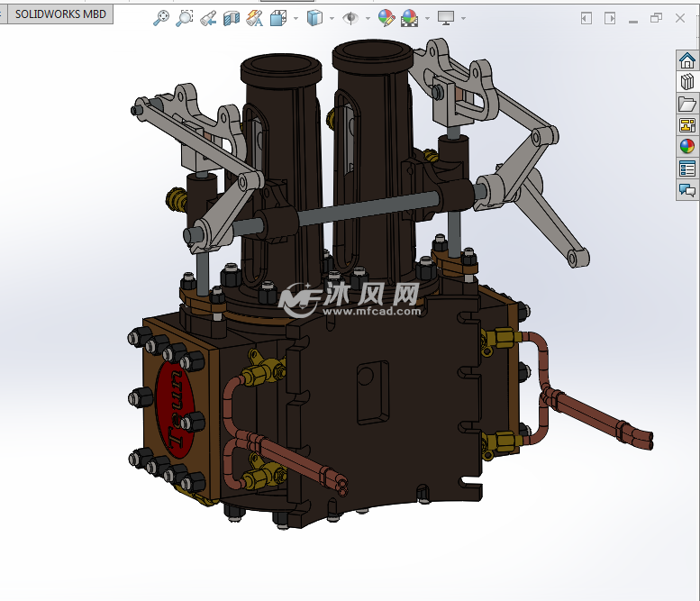Open the File Explorer folder tab
Screen dimensions: 700x601
(x=687, y=104)
